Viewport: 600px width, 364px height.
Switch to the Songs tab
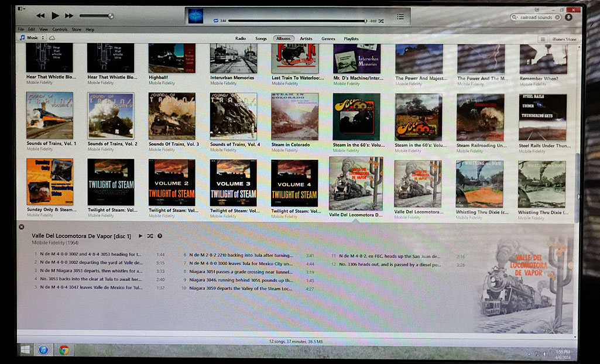(x=261, y=39)
